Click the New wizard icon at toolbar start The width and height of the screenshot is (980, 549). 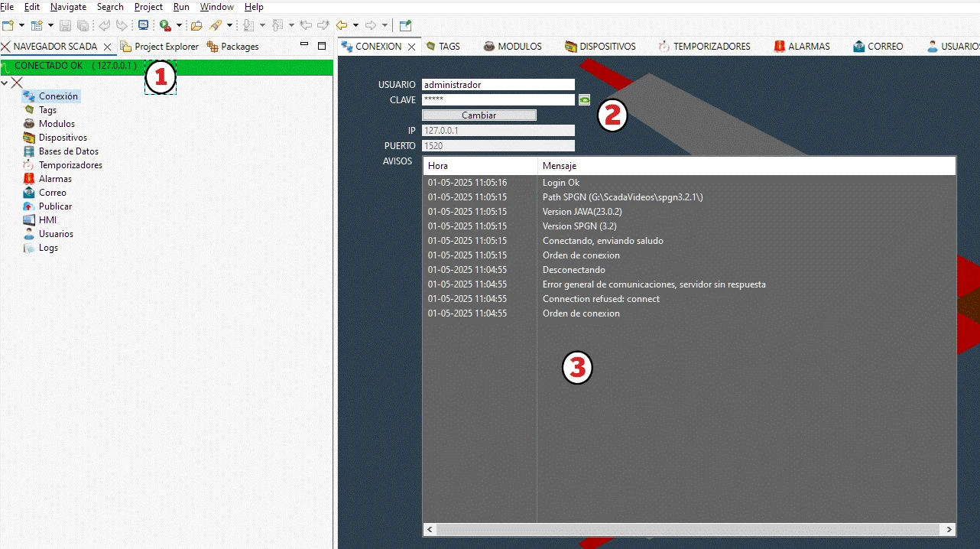pyautogui.click(x=7, y=24)
